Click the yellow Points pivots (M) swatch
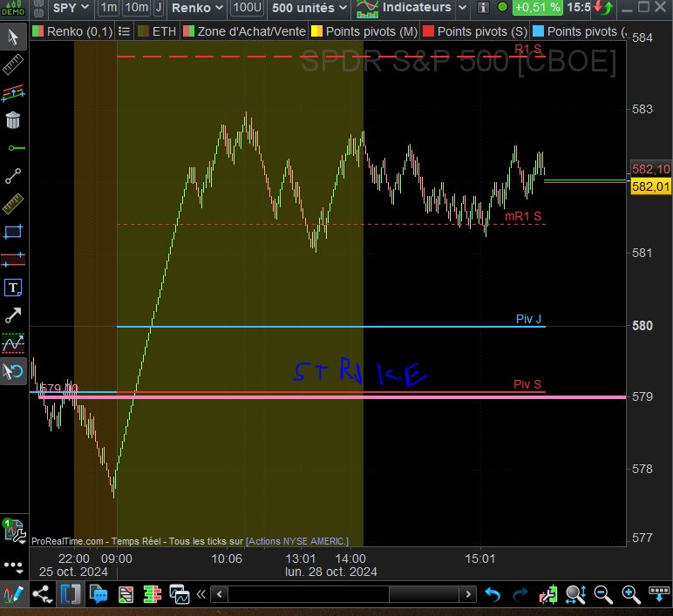This screenshot has width=673, height=616. [316, 31]
